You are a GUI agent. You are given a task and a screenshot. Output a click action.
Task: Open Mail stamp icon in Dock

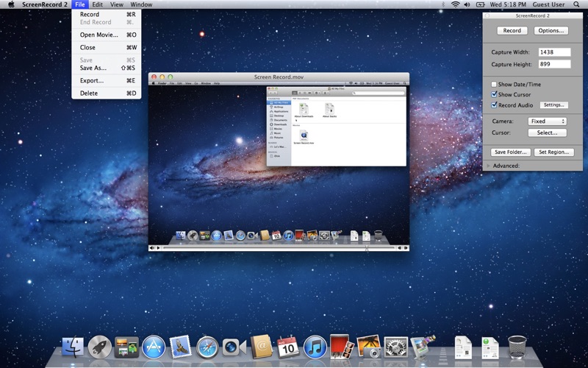(180, 346)
